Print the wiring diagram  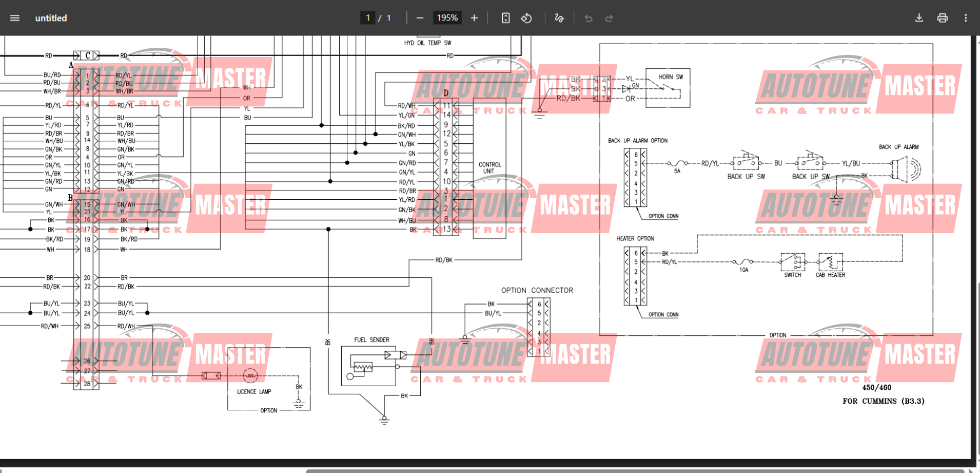point(943,17)
